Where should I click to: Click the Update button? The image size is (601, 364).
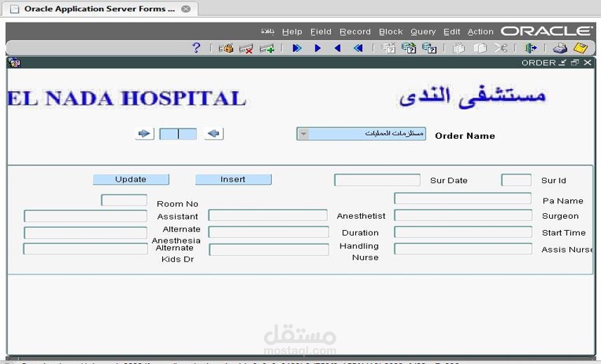(131, 180)
